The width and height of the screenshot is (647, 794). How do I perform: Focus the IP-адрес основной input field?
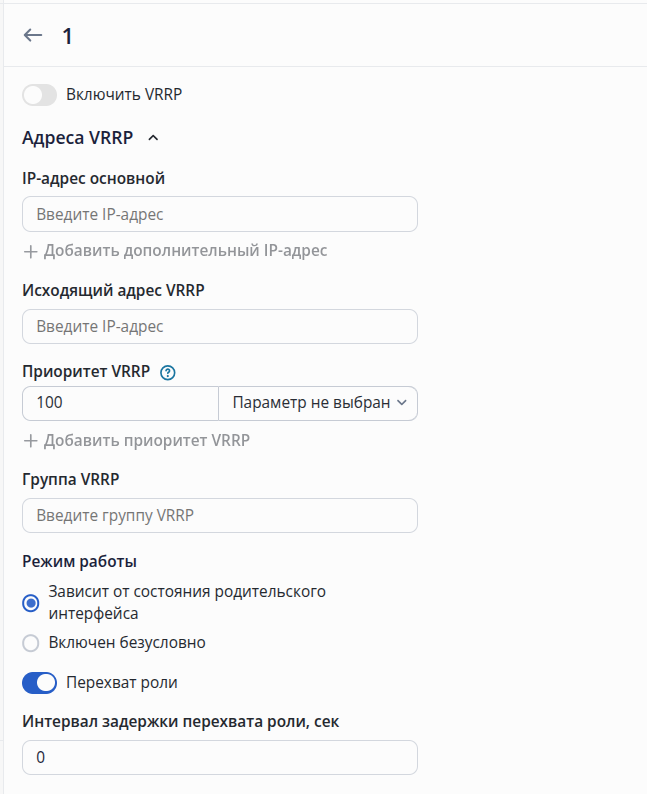220,214
